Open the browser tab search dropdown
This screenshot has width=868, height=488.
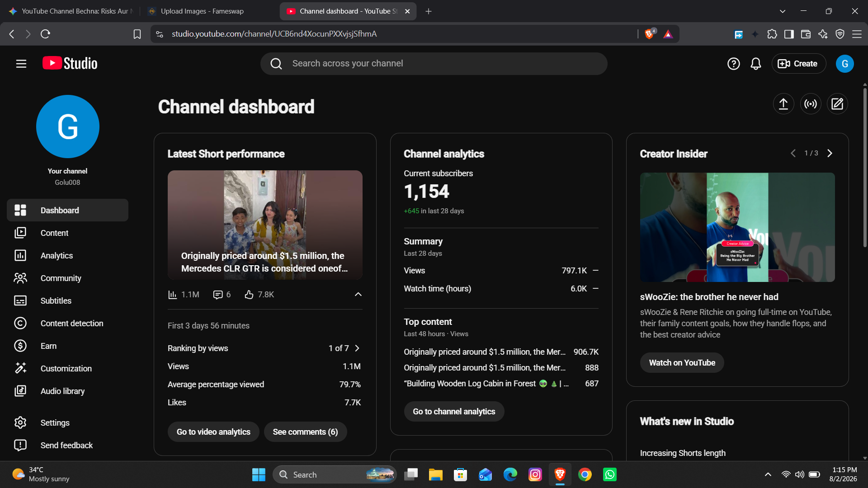(x=783, y=11)
